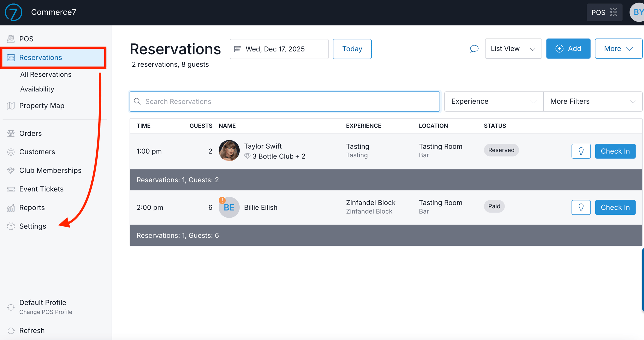
Task: Click the Change POS Profile sync icon
Action: 11,307
